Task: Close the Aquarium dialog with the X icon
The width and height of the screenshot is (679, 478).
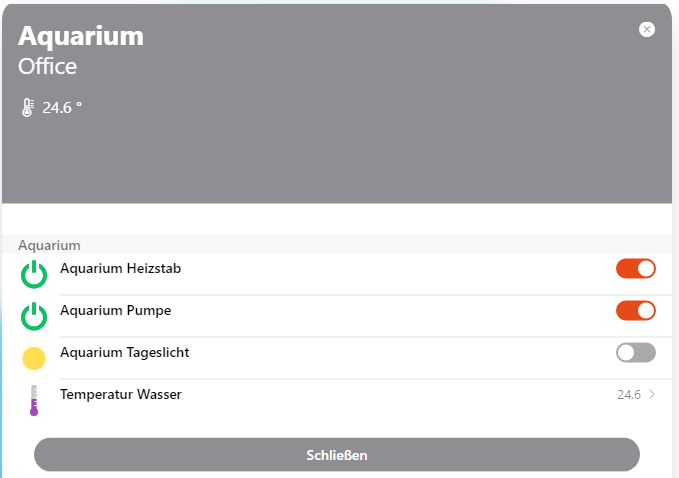Action: [647, 29]
